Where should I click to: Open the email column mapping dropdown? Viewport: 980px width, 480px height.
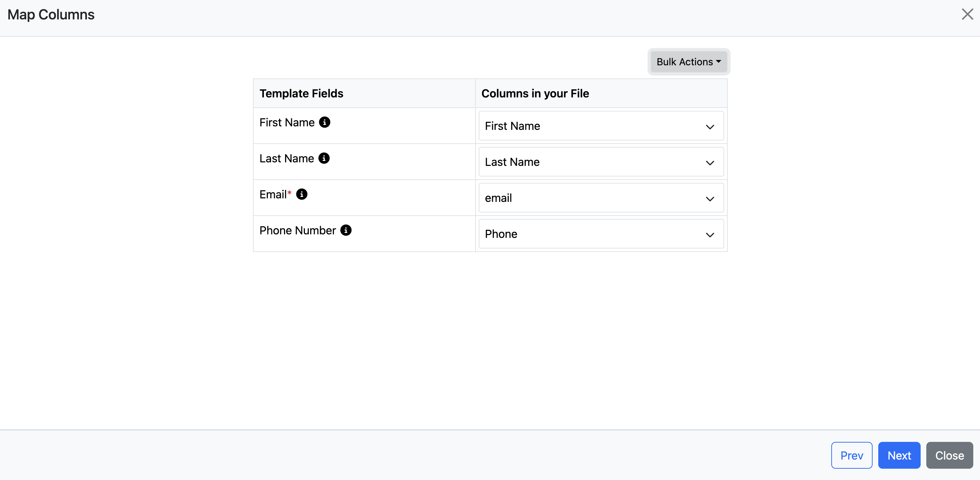pyautogui.click(x=601, y=198)
